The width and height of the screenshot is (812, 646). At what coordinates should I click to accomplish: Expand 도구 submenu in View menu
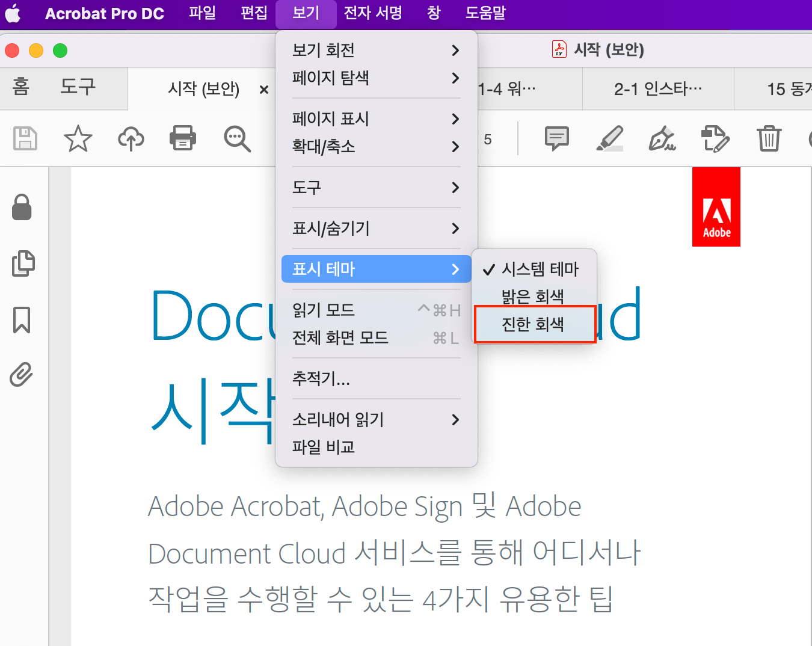tap(377, 187)
